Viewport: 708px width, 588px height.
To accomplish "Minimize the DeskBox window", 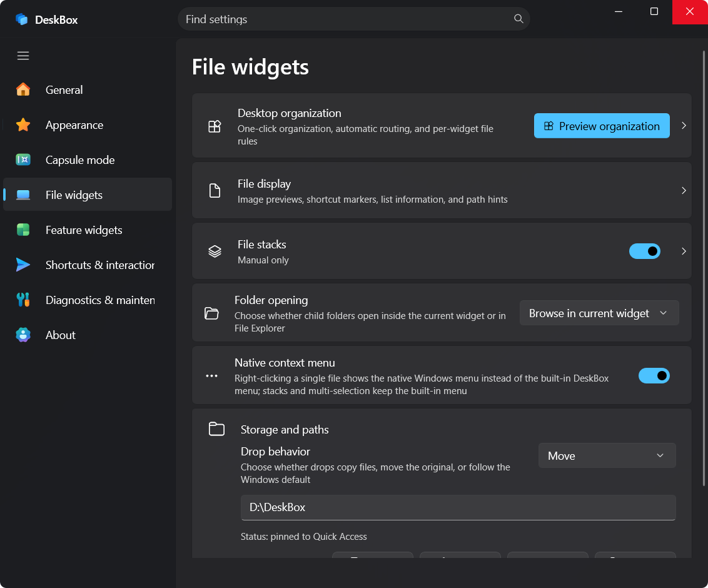I will (619, 12).
